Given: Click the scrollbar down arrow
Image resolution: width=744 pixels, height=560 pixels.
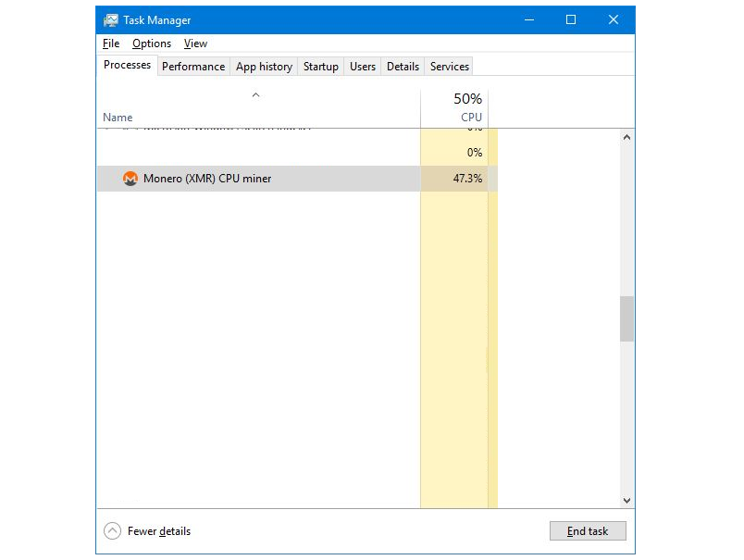Looking at the screenshot, I should click(x=626, y=500).
